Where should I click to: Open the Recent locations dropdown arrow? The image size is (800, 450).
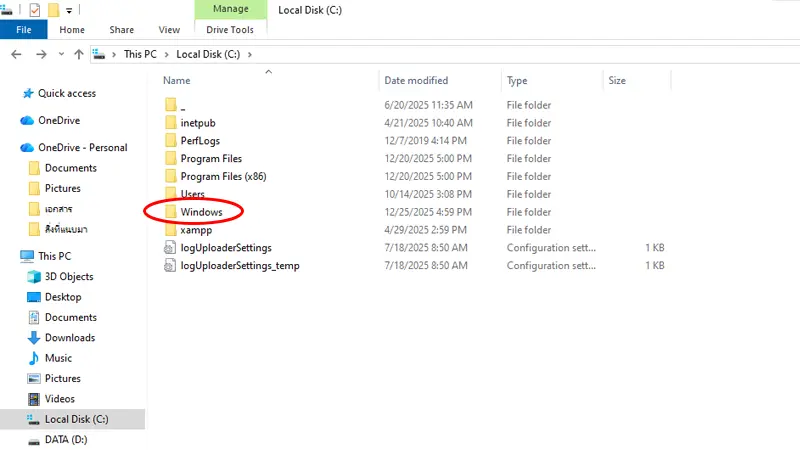[59, 54]
